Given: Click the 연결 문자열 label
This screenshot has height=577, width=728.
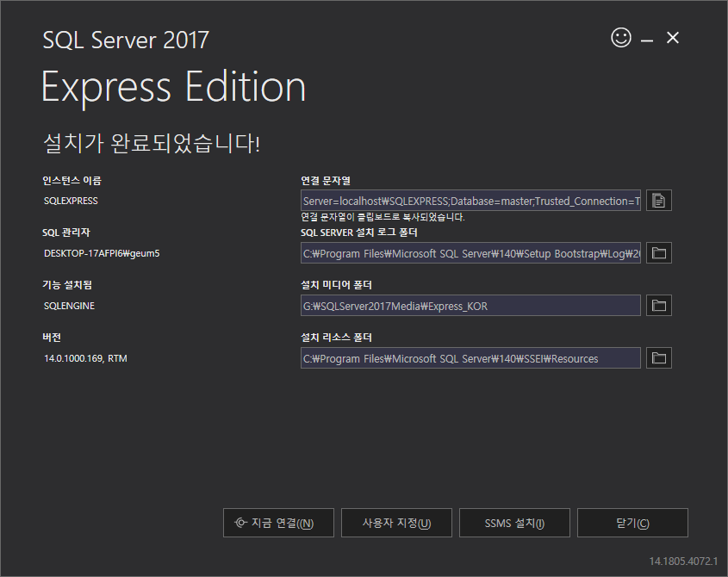Looking at the screenshot, I should coord(326,181).
